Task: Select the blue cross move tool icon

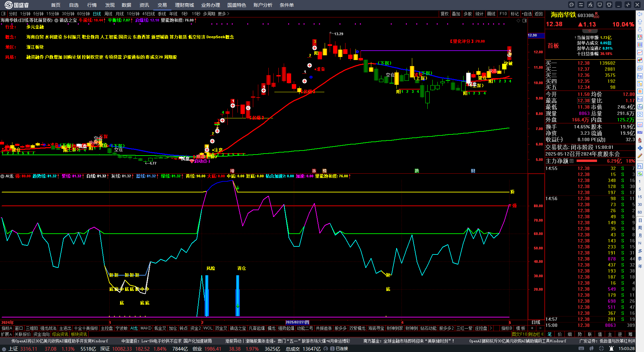Action: click(x=640, y=148)
